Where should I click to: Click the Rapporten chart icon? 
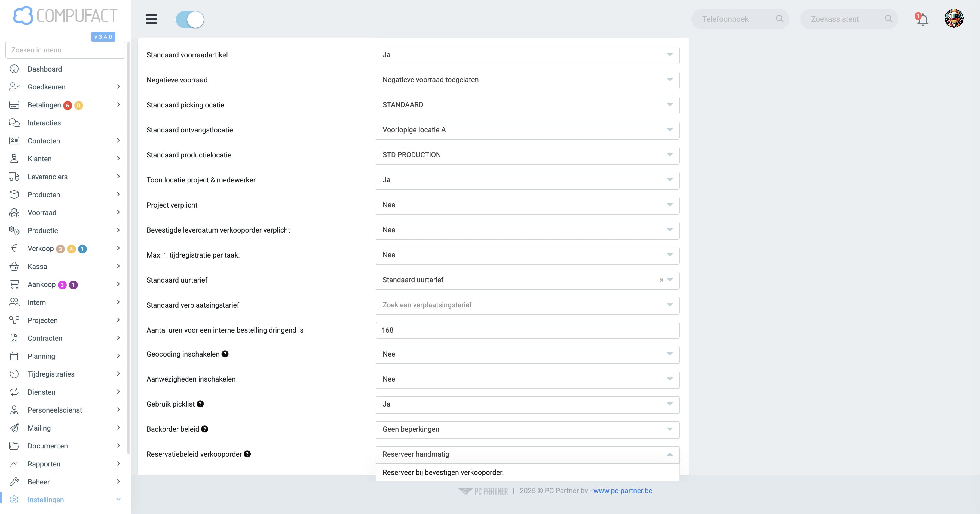[x=14, y=464]
